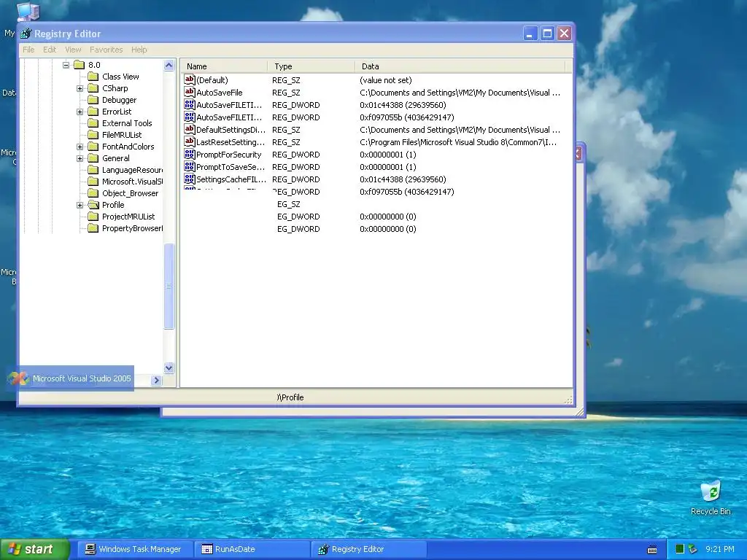Click the 9:21 PM taskbar clock
The image size is (747, 560).
[720, 549]
